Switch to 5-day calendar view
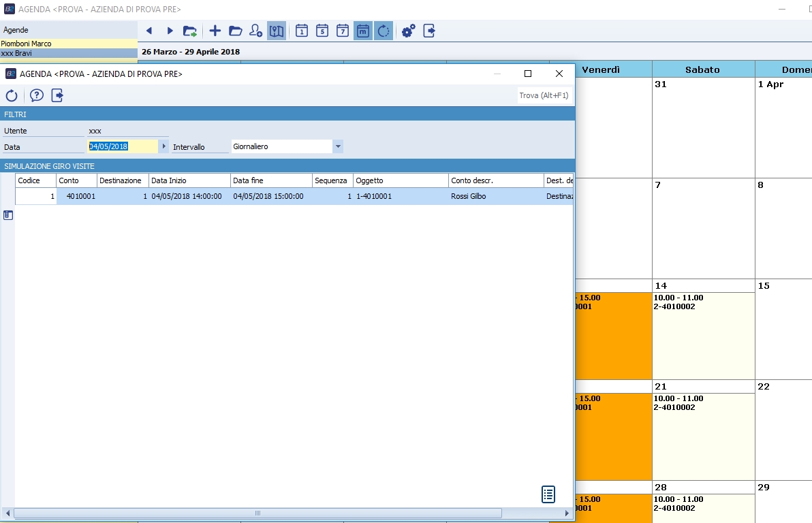Screen dimensions: 812x523 (x=322, y=31)
